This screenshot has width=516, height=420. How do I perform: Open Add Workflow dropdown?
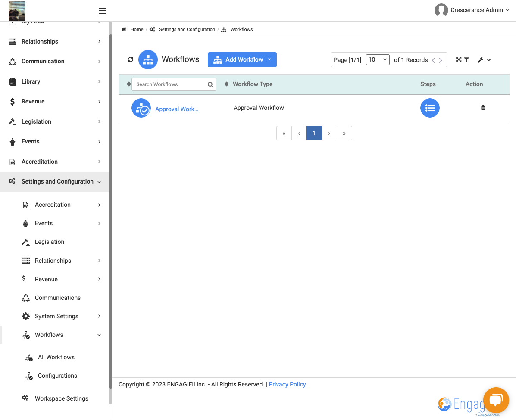click(242, 59)
